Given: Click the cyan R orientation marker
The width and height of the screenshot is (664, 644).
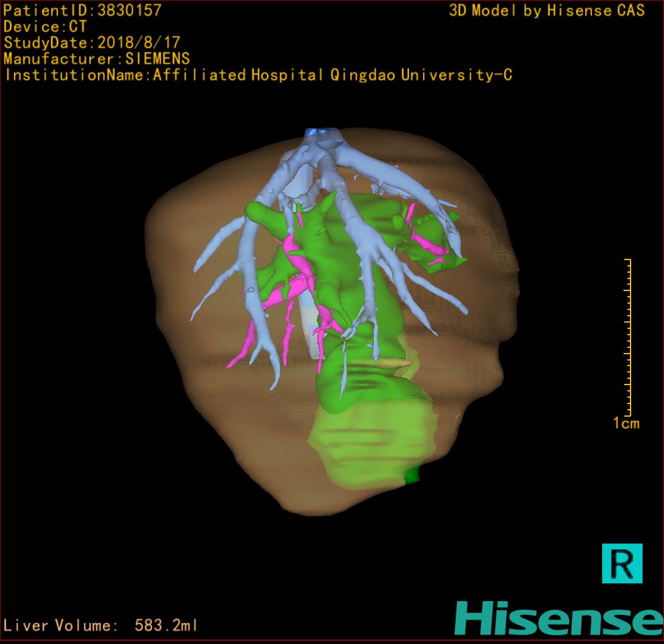Looking at the screenshot, I should pyautogui.click(x=622, y=563).
